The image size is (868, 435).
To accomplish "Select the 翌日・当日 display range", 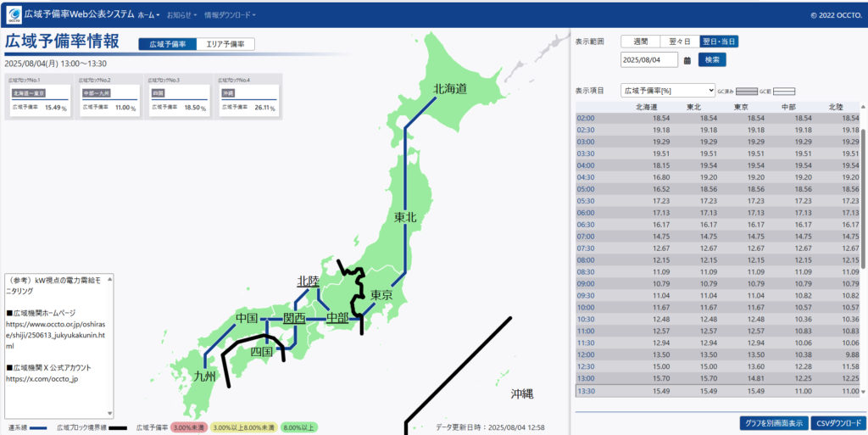I will (x=719, y=42).
